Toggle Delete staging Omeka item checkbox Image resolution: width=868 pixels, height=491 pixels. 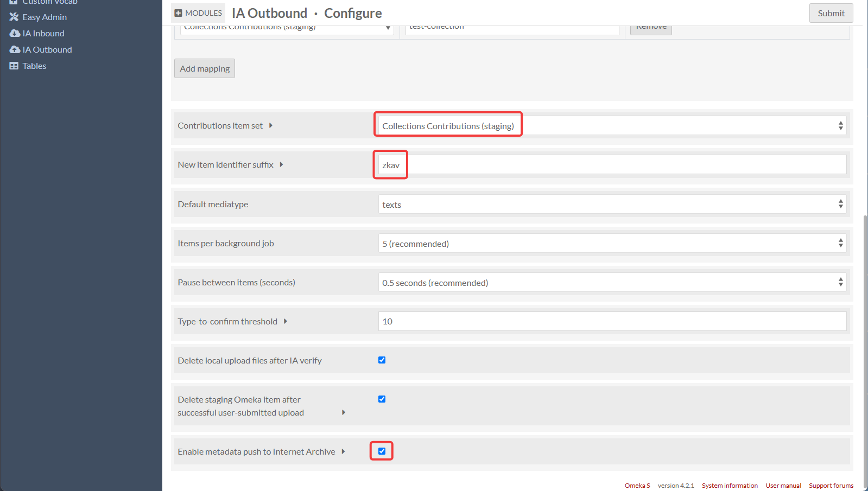click(x=382, y=399)
